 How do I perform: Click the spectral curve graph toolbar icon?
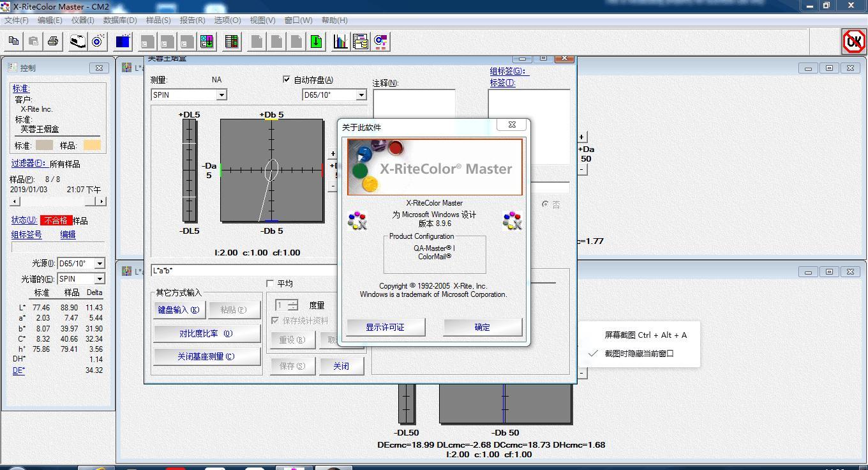point(341,42)
